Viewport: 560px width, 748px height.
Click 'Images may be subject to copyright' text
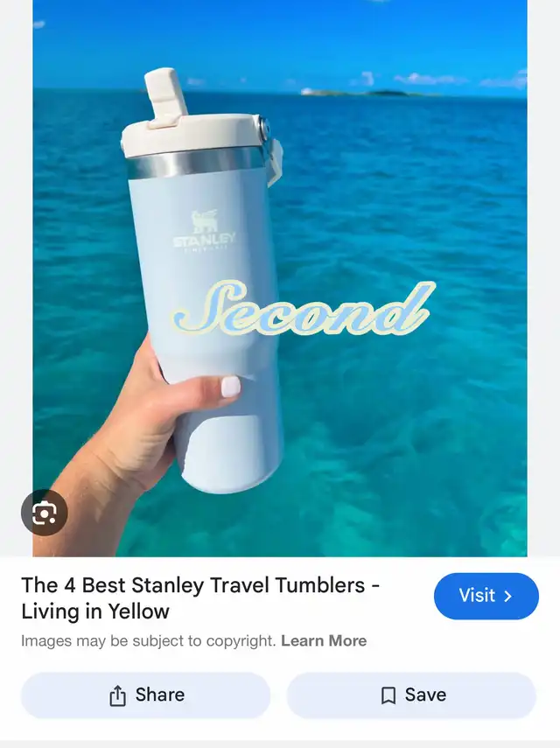[149, 640]
